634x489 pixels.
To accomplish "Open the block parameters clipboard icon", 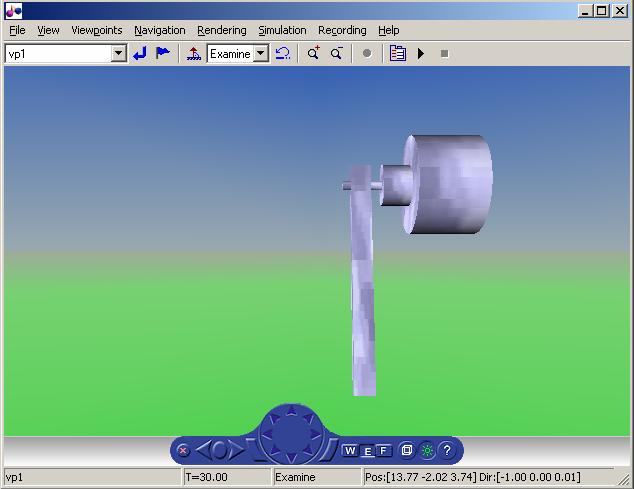I will (x=397, y=53).
